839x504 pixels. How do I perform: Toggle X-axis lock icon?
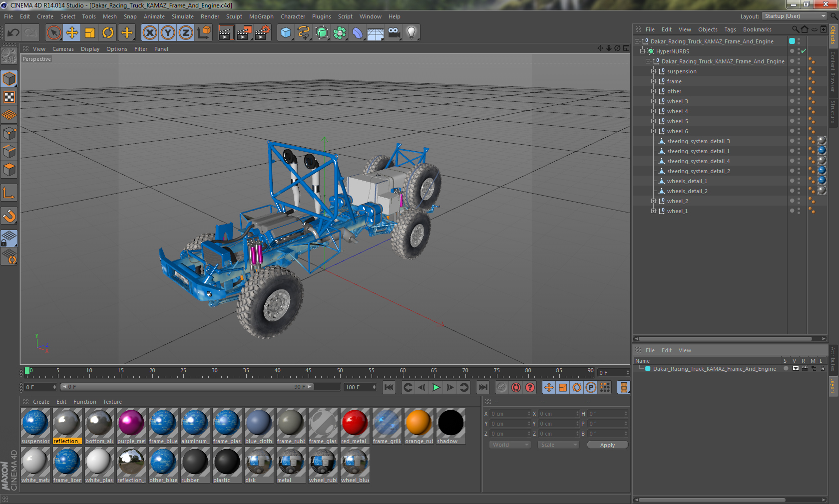tap(149, 33)
